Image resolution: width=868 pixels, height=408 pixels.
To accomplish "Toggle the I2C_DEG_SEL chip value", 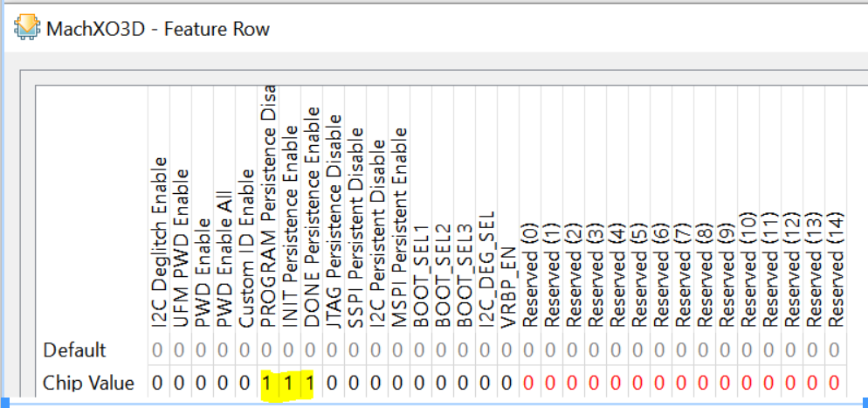I will pos(485,383).
